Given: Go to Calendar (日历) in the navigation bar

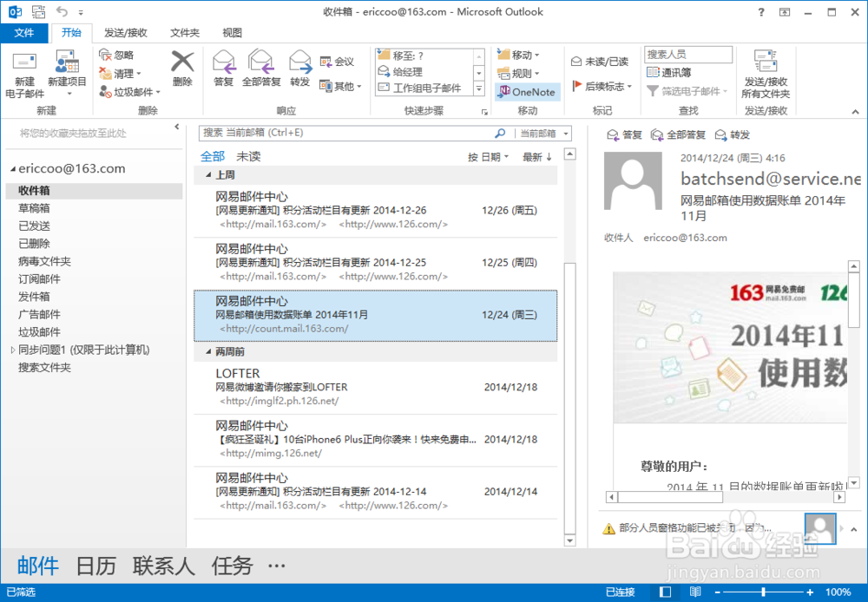Looking at the screenshot, I should (x=95, y=566).
